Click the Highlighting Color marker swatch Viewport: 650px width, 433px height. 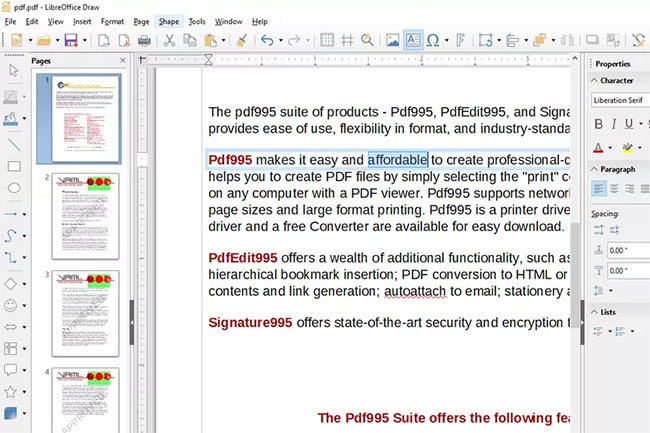coord(628,148)
